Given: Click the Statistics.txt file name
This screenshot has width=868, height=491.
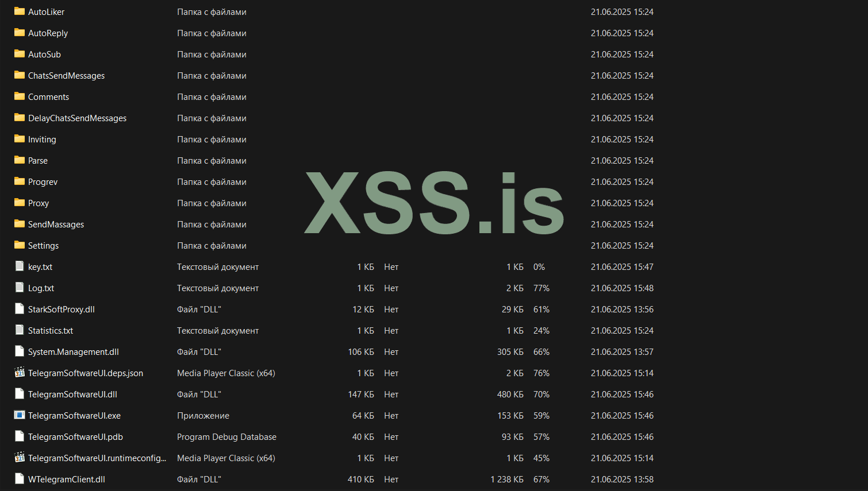Looking at the screenshot, I should coord(51,331).
